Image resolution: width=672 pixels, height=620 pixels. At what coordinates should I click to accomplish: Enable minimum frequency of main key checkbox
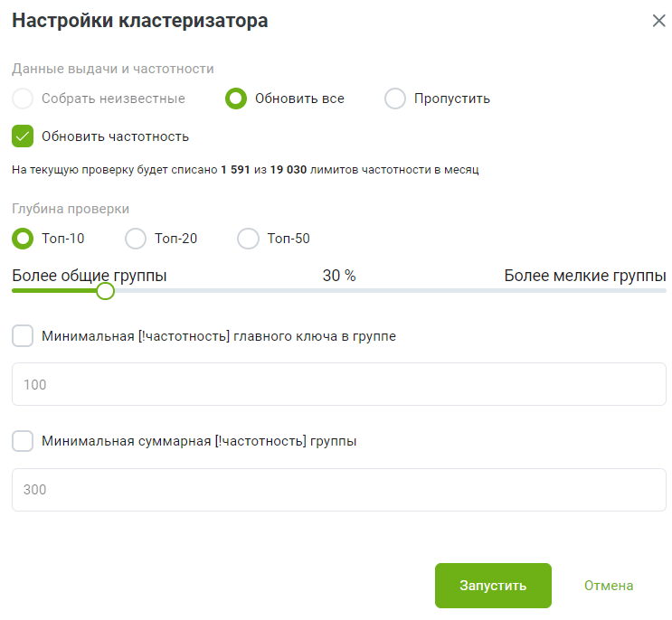point(24,336)
